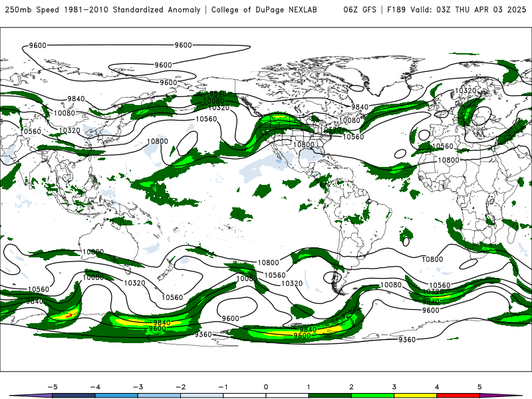Click the "10080" contour label over eastern Canada

pyautogui.click(x=350, y=120)
